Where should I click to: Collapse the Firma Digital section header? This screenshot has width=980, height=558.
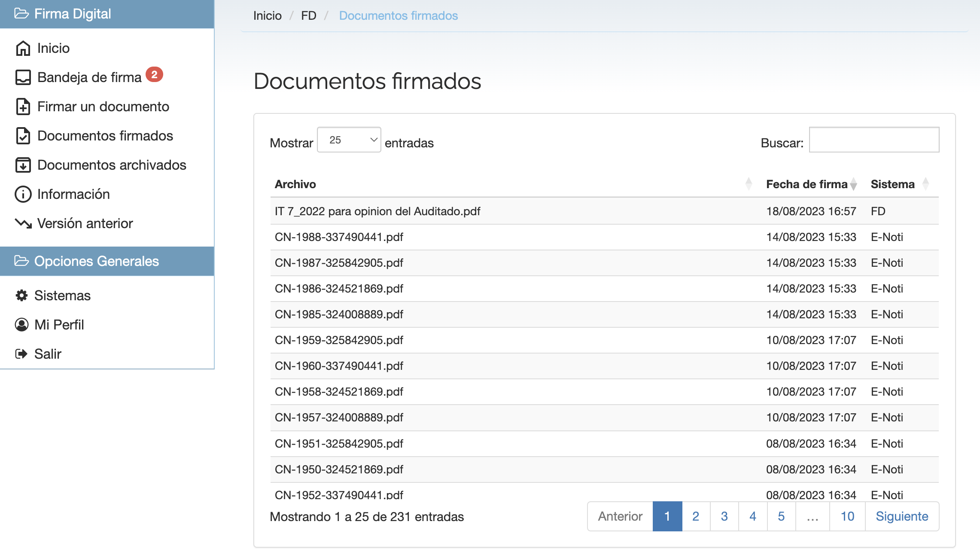(x=73, y=13)
